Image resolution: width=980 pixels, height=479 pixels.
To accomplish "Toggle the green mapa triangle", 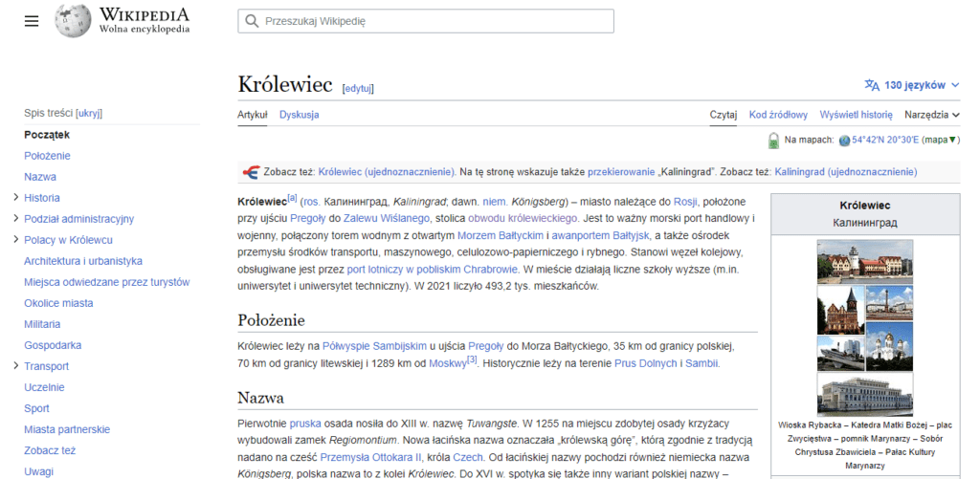I will (953, 141).
